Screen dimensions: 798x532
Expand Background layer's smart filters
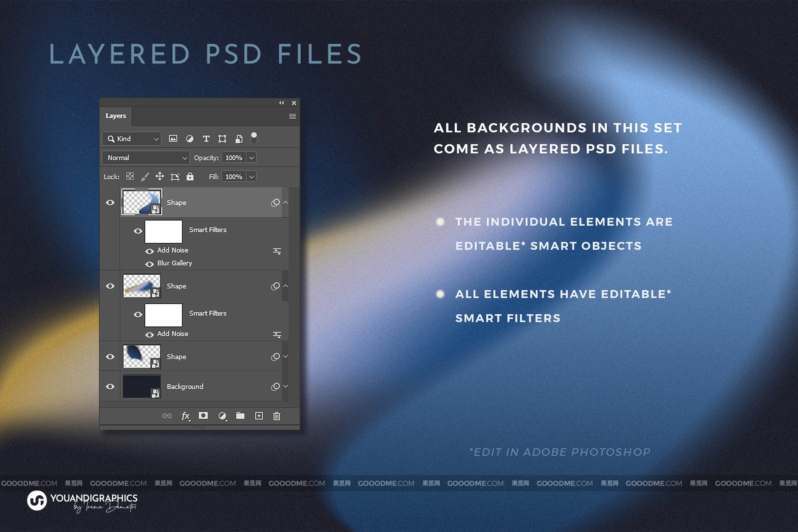click(285, 386)
